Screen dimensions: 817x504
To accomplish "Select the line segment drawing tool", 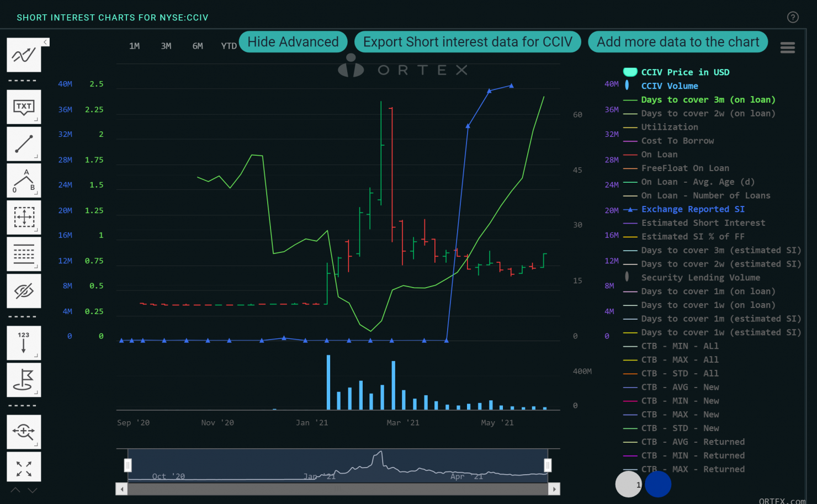I will click(x=24, y=144).
